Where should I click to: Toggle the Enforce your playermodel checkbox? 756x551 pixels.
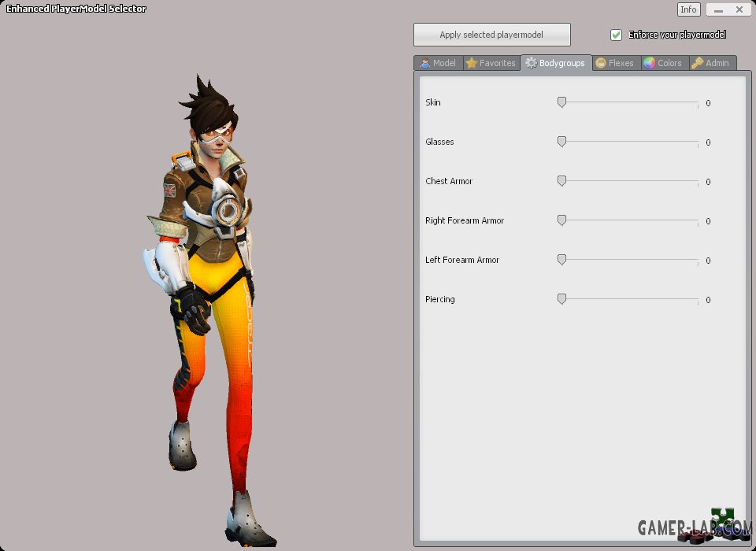point(616,35)
